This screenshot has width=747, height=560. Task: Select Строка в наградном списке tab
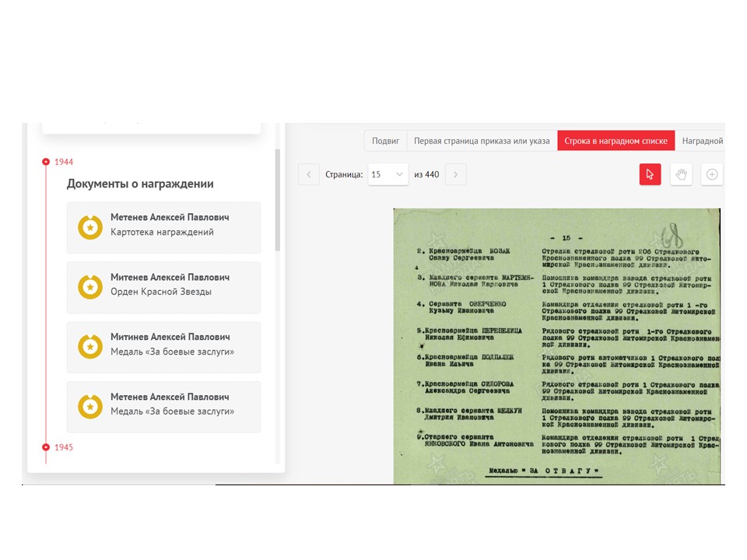616,141
